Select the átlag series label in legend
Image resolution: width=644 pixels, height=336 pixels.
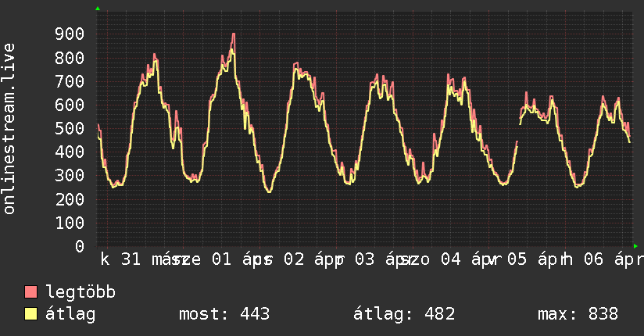tap(70, 314)
